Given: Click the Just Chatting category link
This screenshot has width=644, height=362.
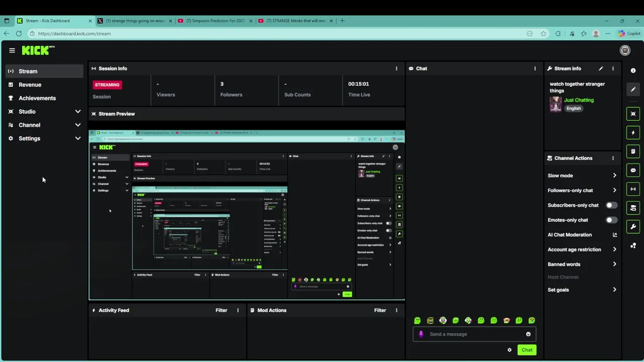Looking at the screenshot, I should tap(579, 100).
